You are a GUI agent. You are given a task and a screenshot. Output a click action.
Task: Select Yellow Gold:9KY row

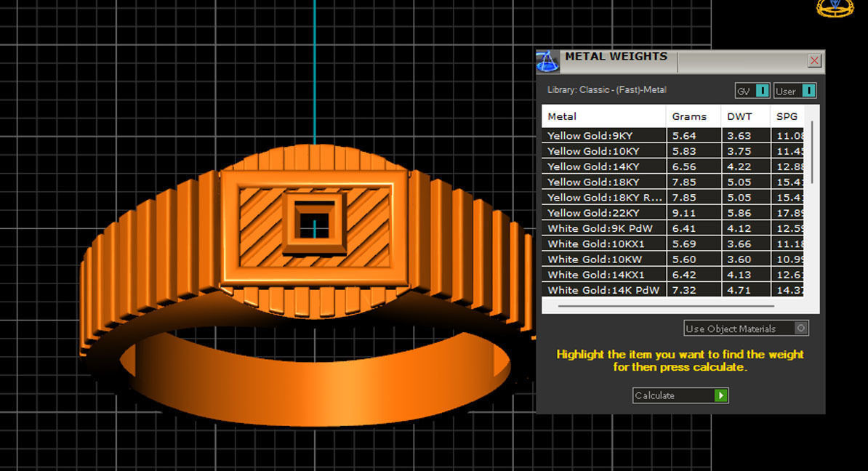(x=672, y=136)
